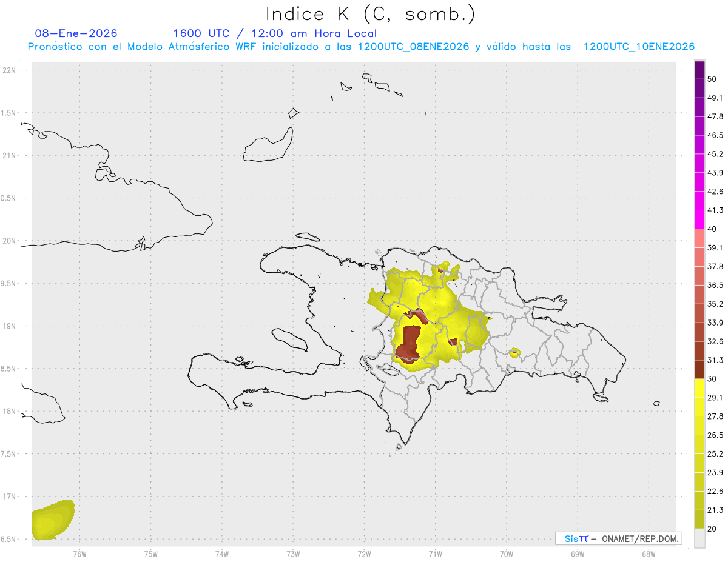Click the longitude label '69W'

coord(578,553)
